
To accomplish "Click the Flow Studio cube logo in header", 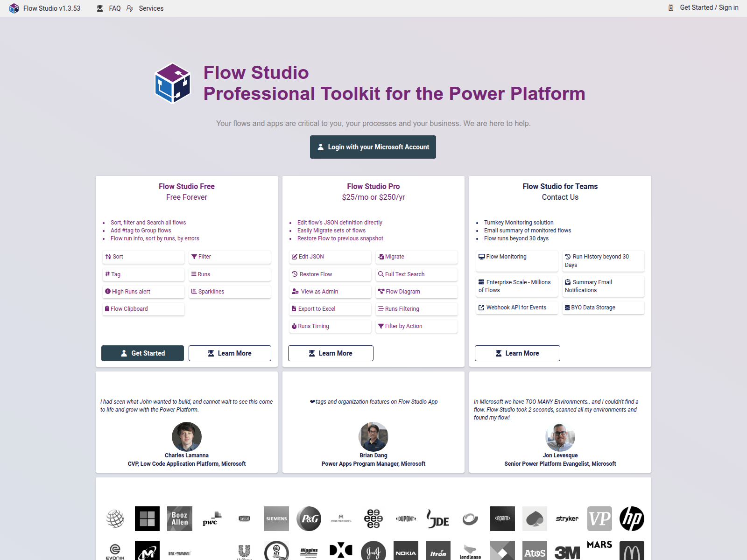I will (x=14, y=8).
